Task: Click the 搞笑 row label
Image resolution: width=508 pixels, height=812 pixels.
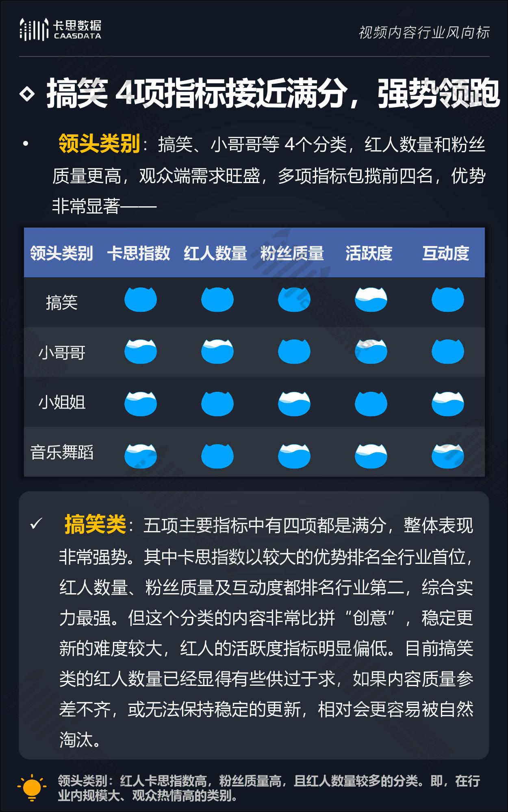Action: click(x=61, y=302)
